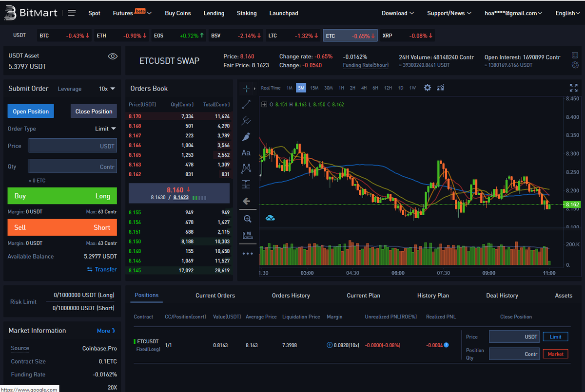The image size is (585, 392).
Task: Open the English language dropdown
Action: [568, 13]
